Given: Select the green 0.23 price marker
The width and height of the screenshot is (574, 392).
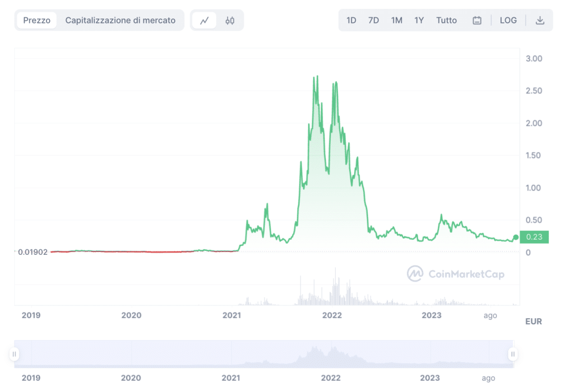Looking at the screenshot, I should point(534,237).
